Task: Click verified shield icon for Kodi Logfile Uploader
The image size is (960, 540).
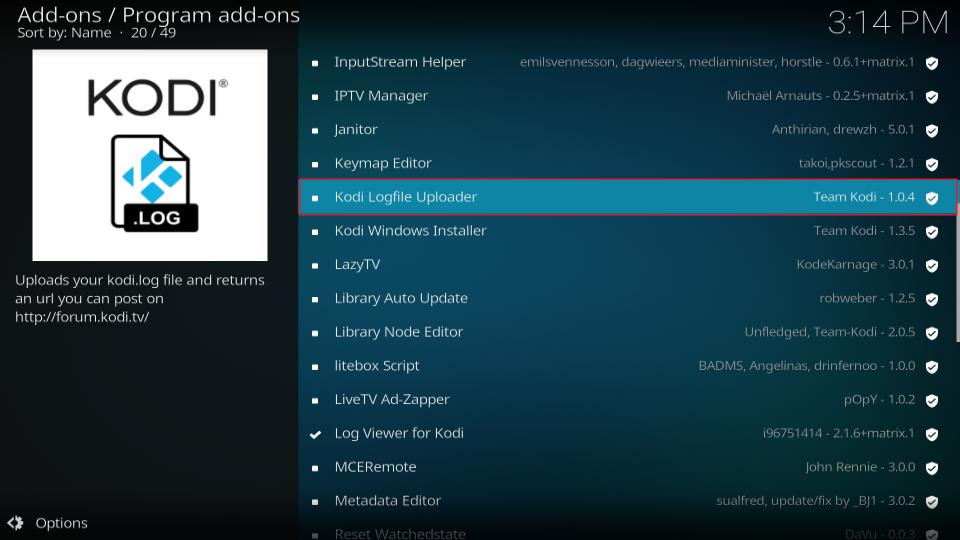Action: [932, 198]
